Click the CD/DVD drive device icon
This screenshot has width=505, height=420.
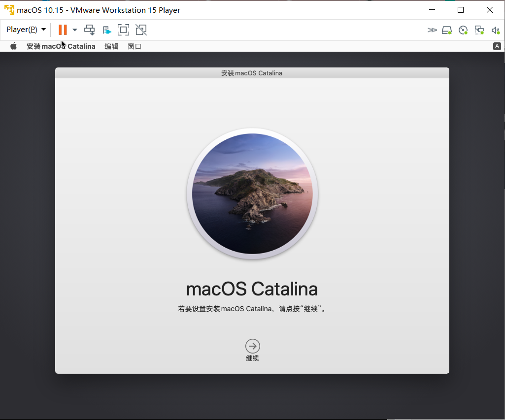coord(463,30)
